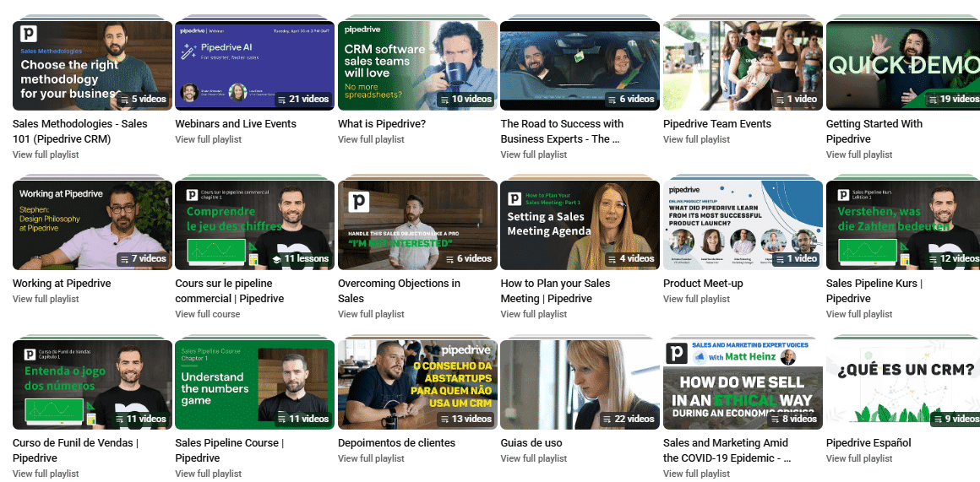The height and width of the screenshot is (482, 980).
Task: Click the 21 videos badge on Webinars thumbnail
Action: coord(302,100)
